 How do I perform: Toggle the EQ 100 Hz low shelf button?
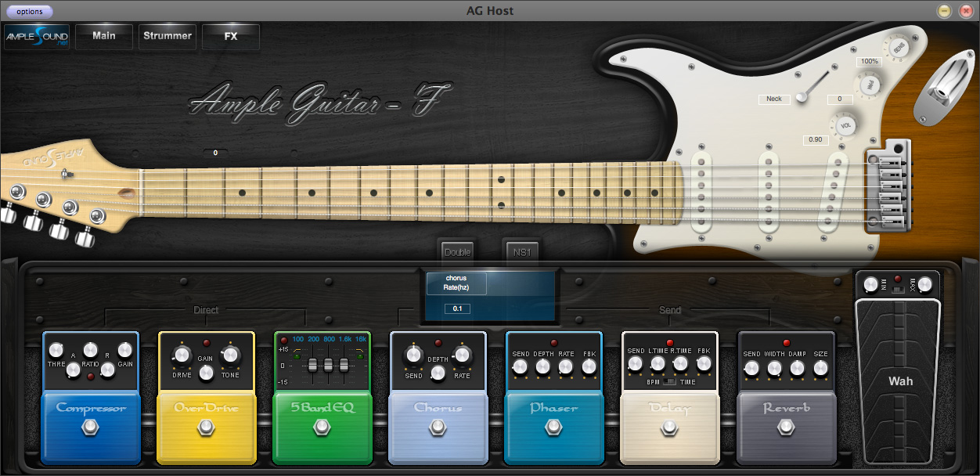click(x=297, y=356)
